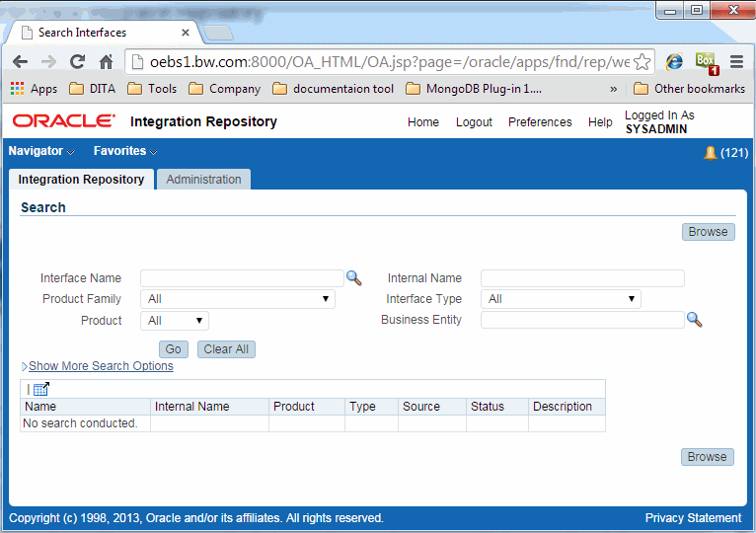Click the Oracle logo
Screen dimensions: 756x533
click(x=63, y=121)
